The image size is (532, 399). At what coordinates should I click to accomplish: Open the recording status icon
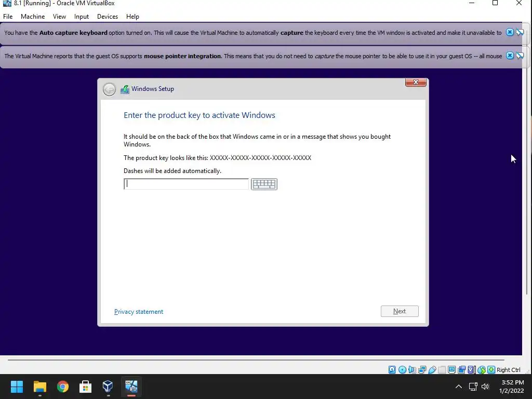tap(461, 370)
